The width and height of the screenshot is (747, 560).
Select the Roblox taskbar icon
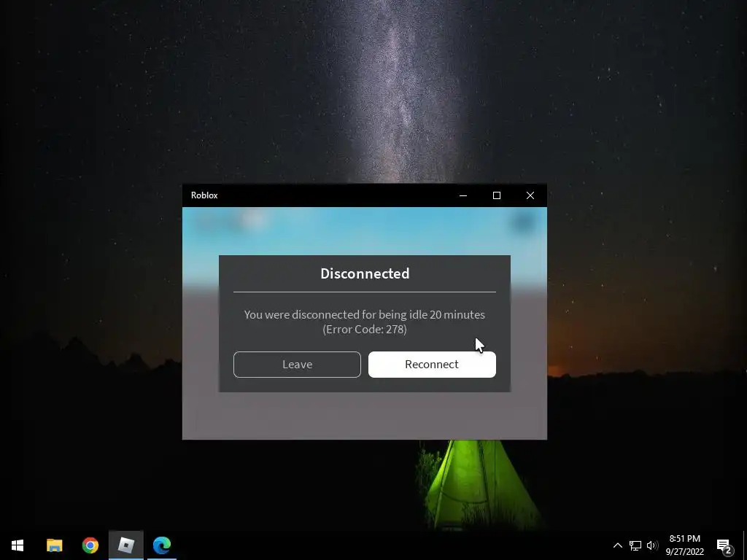(x=125, y=545)
